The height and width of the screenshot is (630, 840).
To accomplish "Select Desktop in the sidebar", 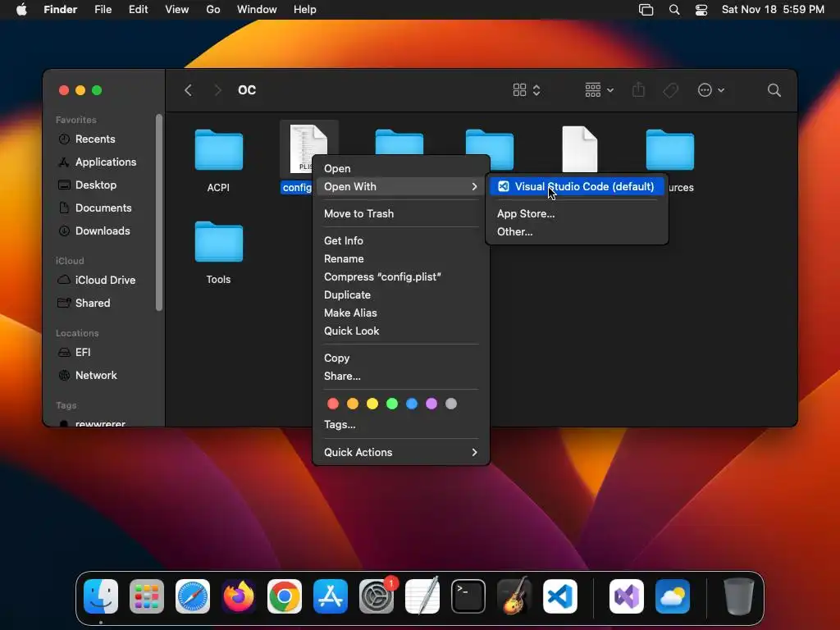I will 95,185.
